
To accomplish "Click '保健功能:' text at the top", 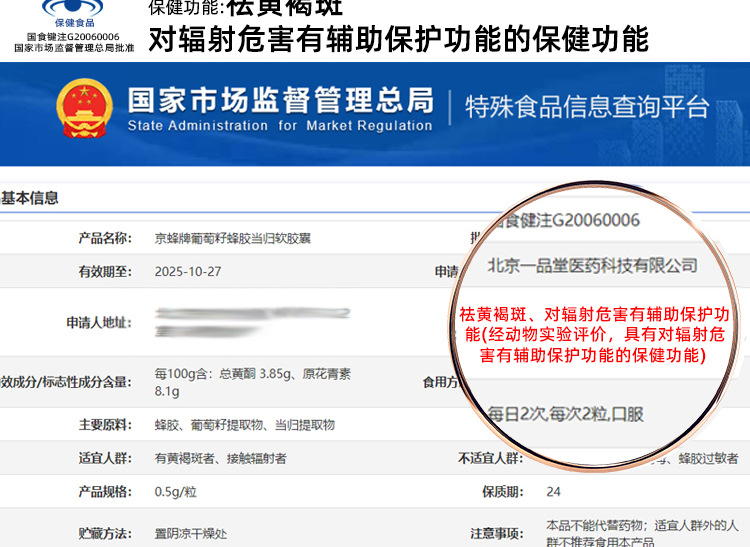I will [187, 7].
